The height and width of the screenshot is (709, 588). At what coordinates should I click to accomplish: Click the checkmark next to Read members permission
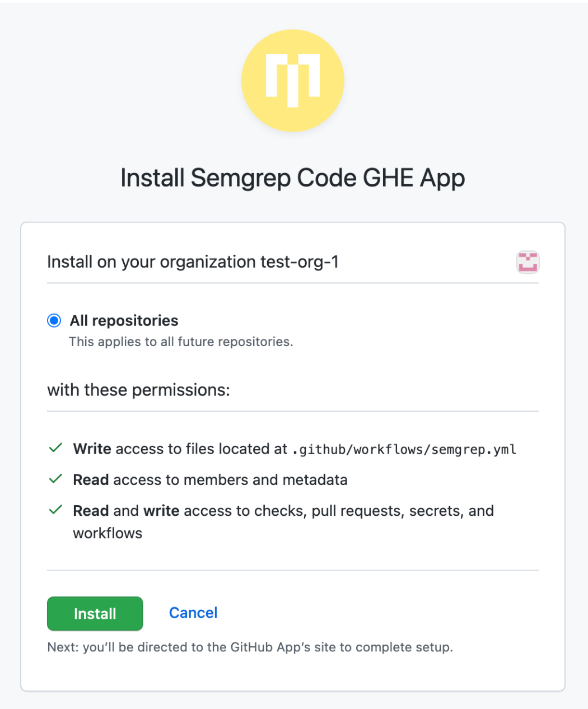tap(55, 479)
